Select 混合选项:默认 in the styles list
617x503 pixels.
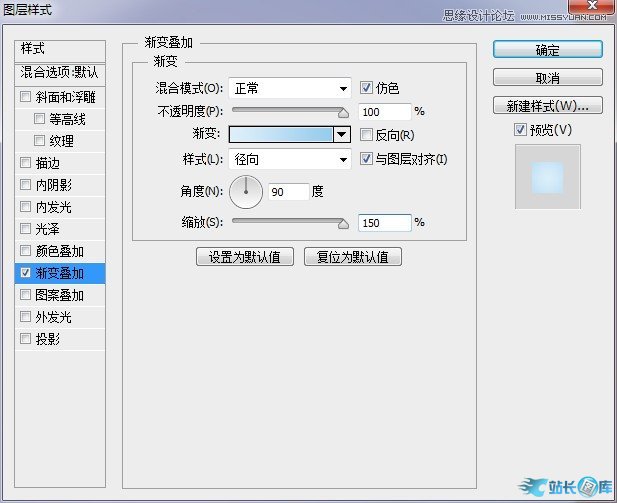click(x=60, y=74)
